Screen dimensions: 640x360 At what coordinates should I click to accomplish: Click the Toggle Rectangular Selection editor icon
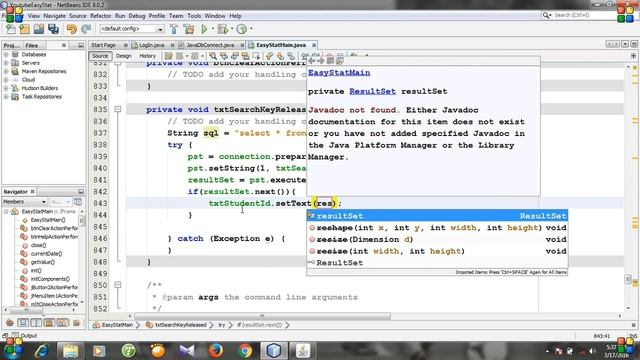[256, 56]
